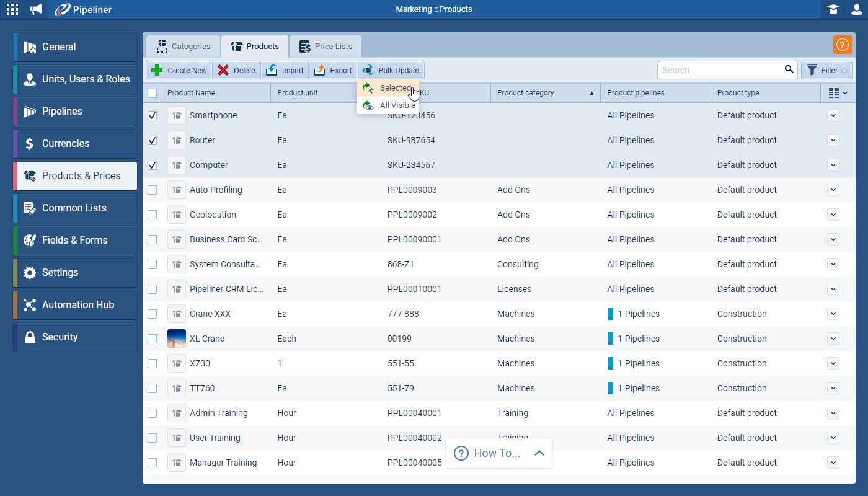This screenshot has width=868, height=496.
Task: Open the product type dropdown for Crane XXX
Action: click(x=833, y=314)
